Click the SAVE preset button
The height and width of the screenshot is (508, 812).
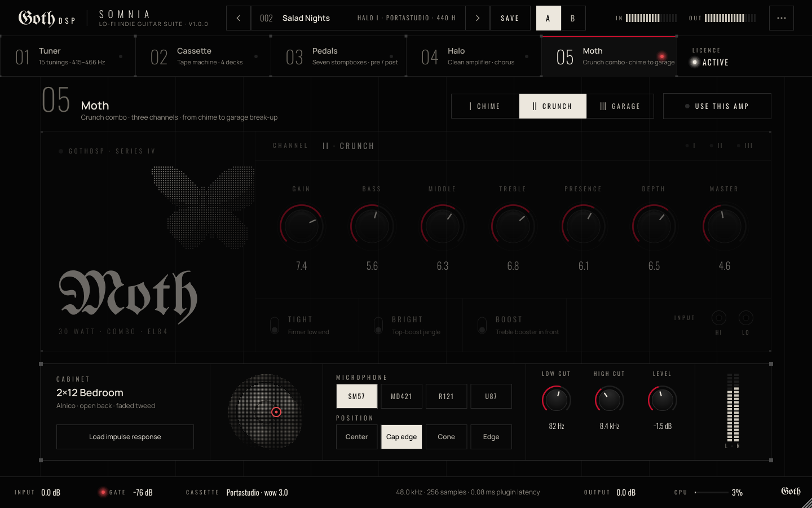[510, 18]
